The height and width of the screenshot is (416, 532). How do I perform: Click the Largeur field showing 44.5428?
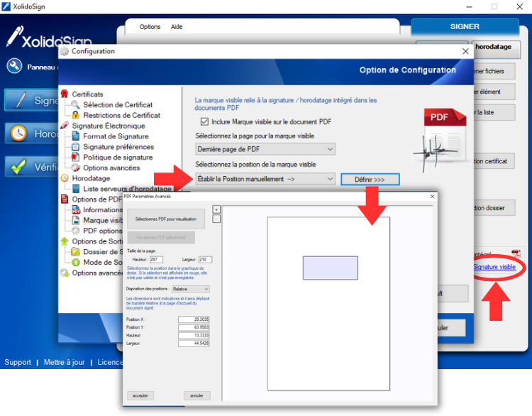point(194,344)
